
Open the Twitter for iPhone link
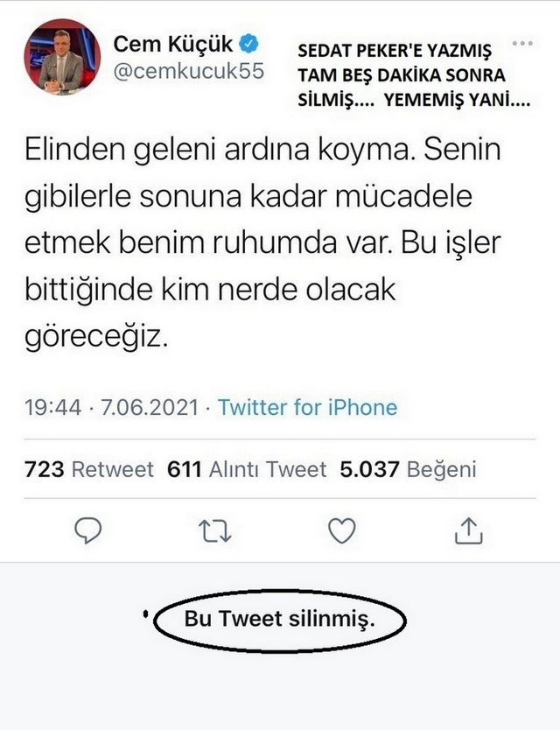[308, 407]
